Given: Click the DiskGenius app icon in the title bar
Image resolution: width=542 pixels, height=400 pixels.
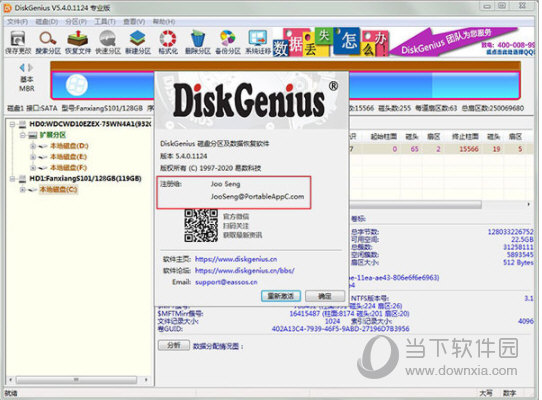Looking at the screenshot, I should pyautogui.click(x=7, y=7).
